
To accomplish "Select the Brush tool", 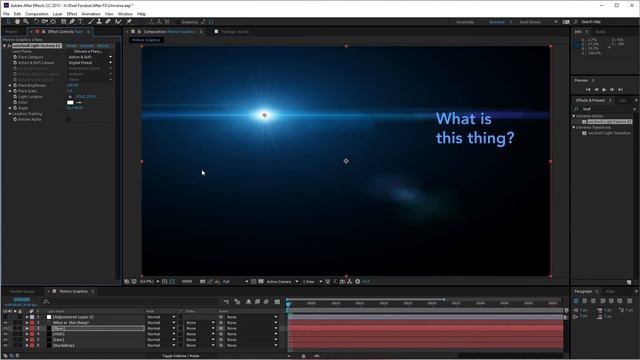I will pos(91,22).
